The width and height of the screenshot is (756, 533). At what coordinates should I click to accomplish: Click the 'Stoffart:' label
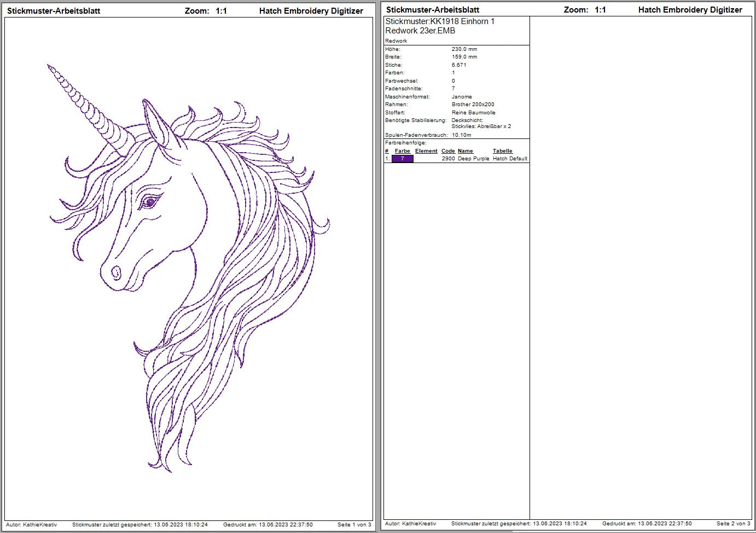pyautogui.click(x=395, y=113)
